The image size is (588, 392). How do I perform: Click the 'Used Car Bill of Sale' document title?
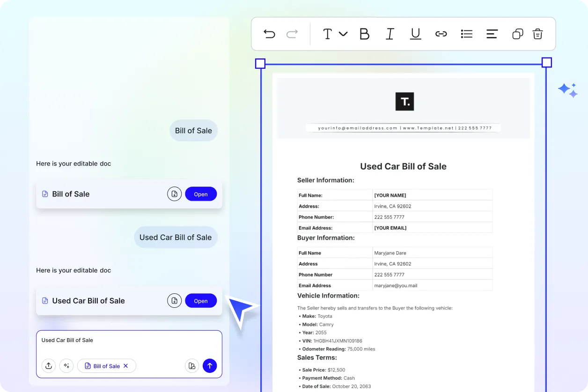click(x=403, y=167)
